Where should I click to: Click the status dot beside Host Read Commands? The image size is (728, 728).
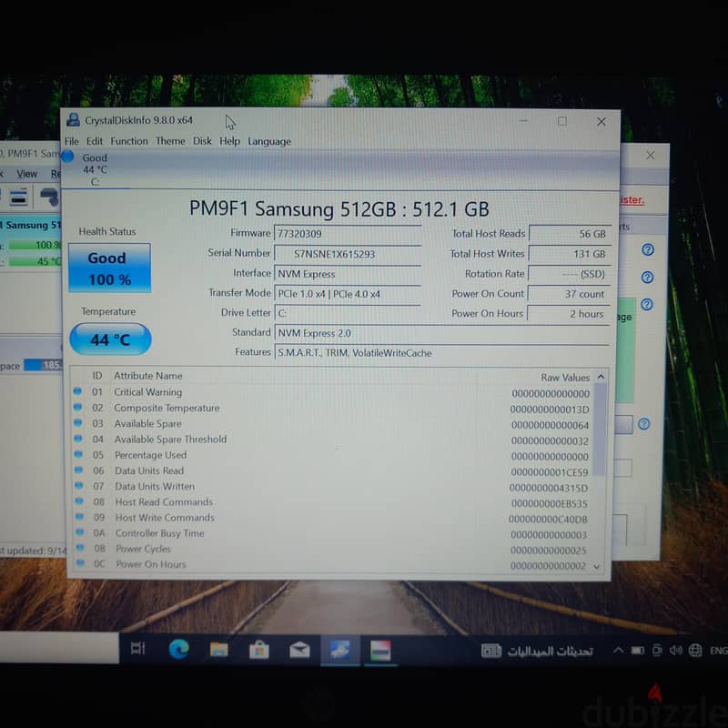(79, 501)
